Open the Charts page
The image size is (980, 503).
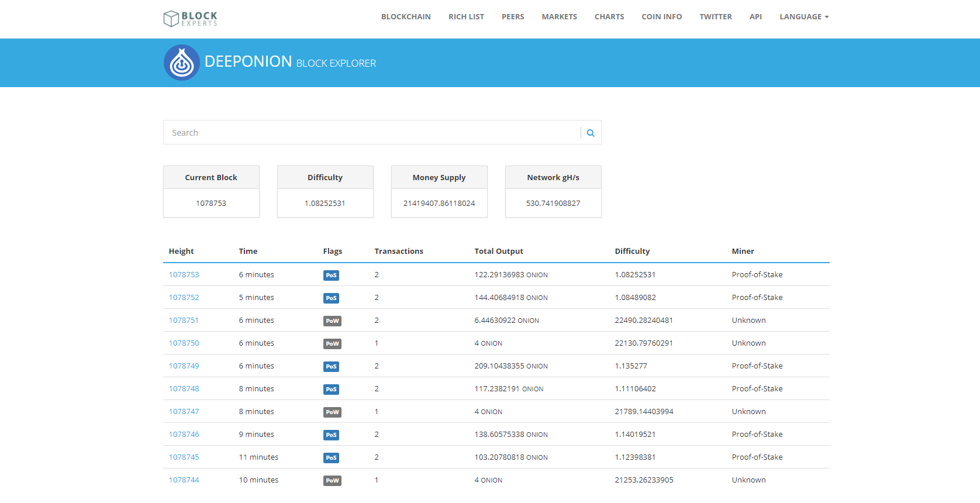(x=609, y=17)
